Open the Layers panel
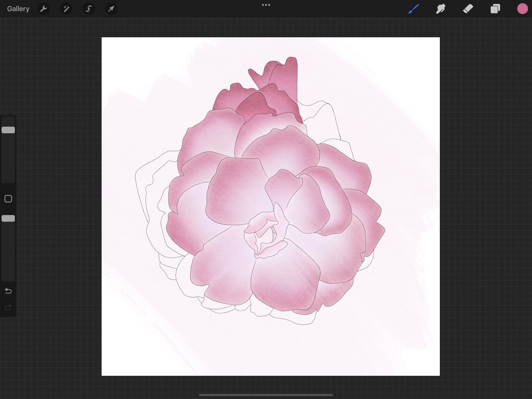Viewport: 532px width, 399px height. coord(495,8)
